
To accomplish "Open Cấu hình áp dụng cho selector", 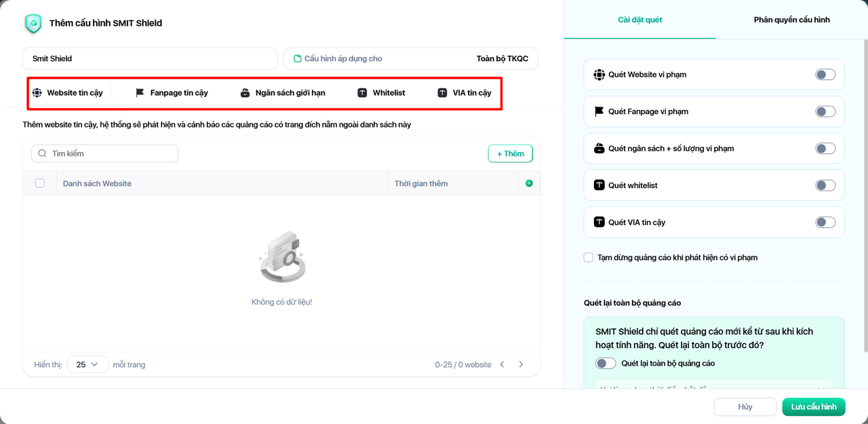I will pyautogui.click(x=410, y=58).
